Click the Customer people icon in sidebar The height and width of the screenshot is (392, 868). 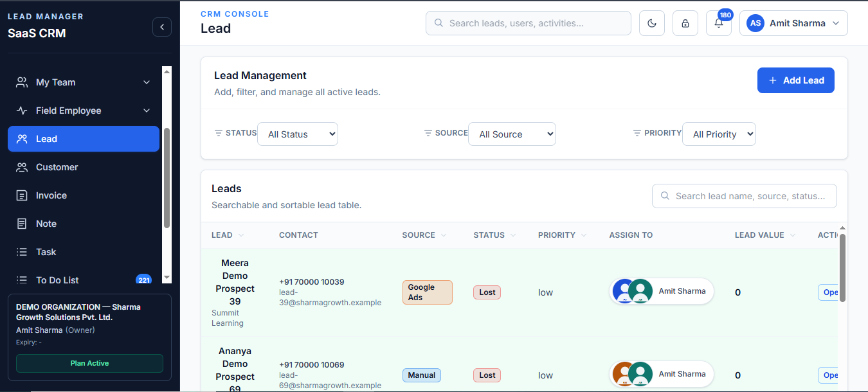[22, 167]
